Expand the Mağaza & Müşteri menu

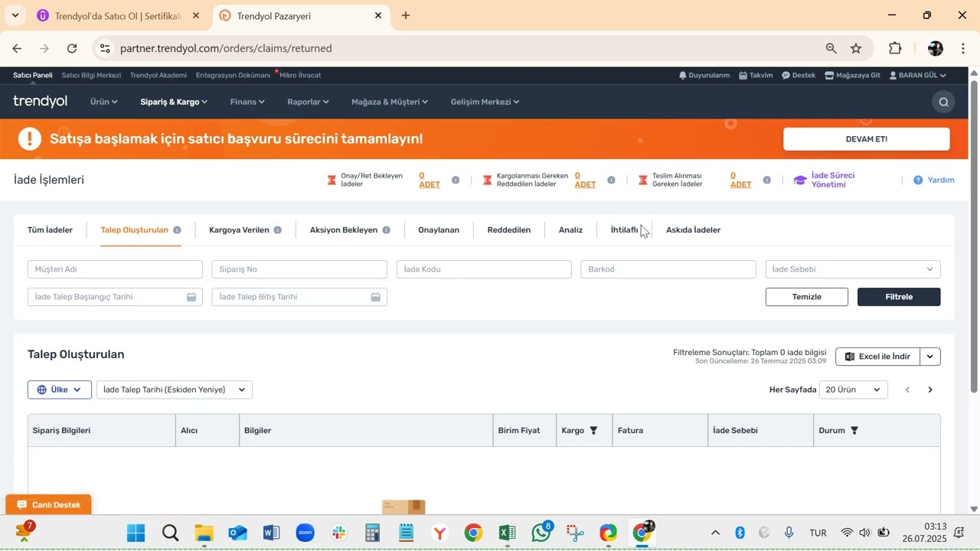[390, 102]
